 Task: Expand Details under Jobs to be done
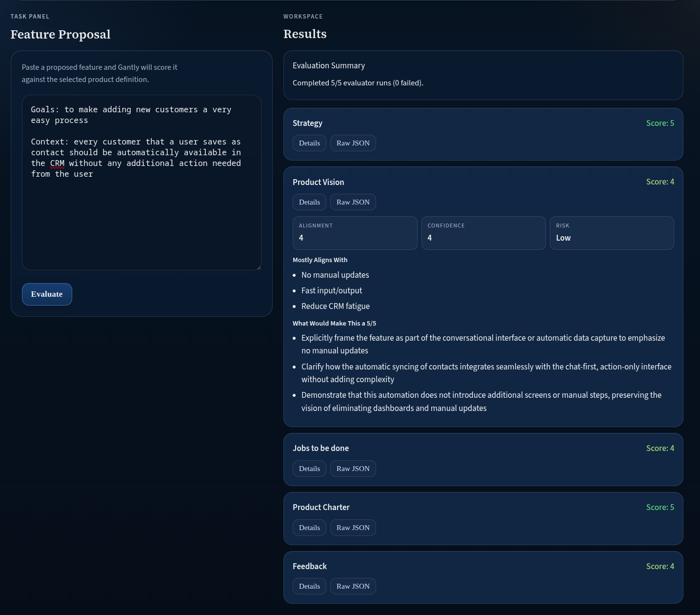pyautogui.click(x=309, y=469)
